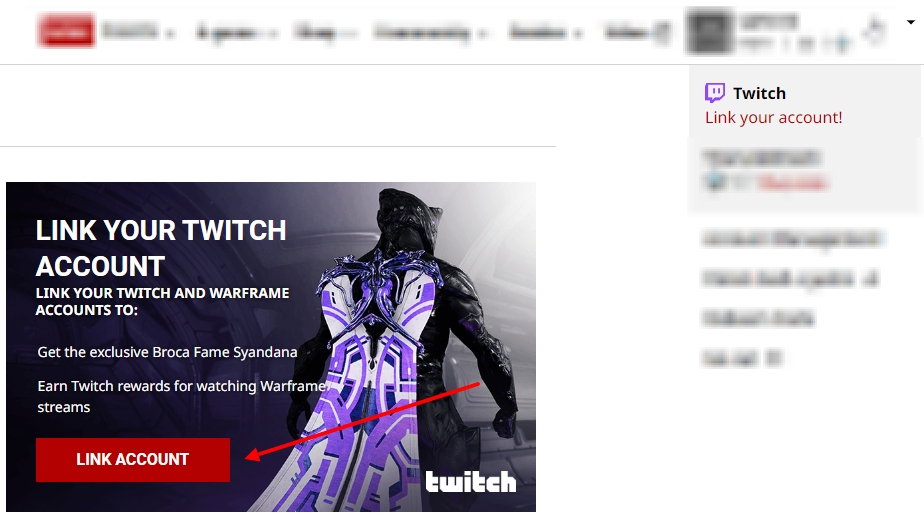
Task: Open the nav menu right of Community
Action: point(544,33)
